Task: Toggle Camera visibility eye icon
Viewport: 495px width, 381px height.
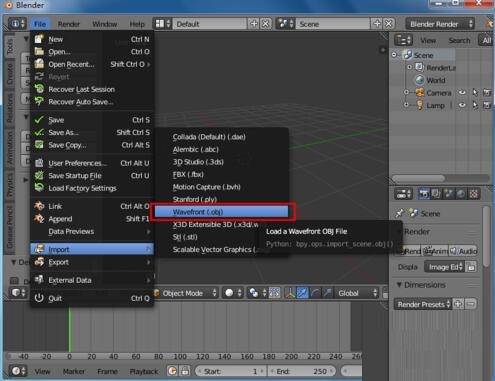Action: pyautogui.click(x=462, y=93)
